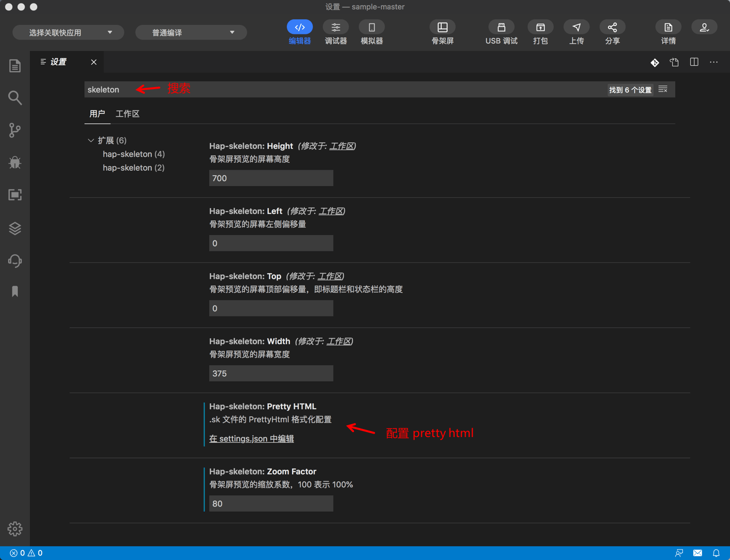The height and width of the screenshot is (560, 730).
Task: Select hap-skeleton (4) in the settings tree
Action: point(133,154)
